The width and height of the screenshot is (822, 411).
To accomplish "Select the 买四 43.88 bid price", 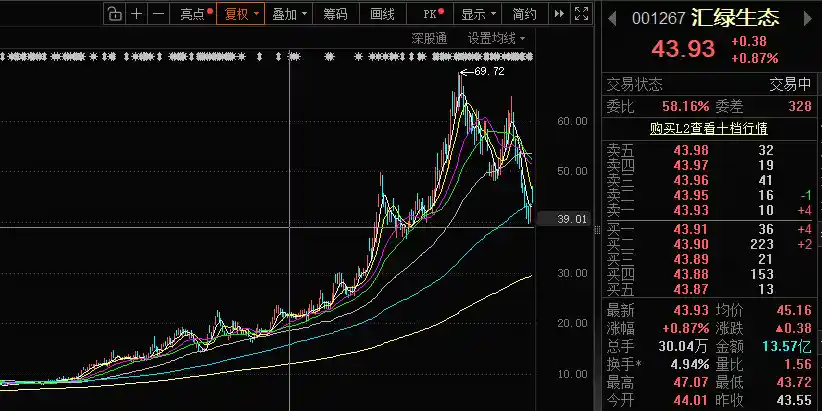I will [x=691, y=274].
